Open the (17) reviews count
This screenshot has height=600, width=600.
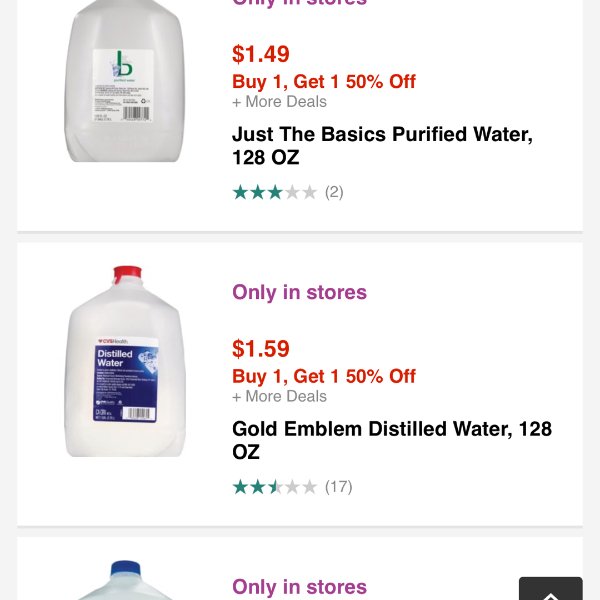click(x=339, y=487)
